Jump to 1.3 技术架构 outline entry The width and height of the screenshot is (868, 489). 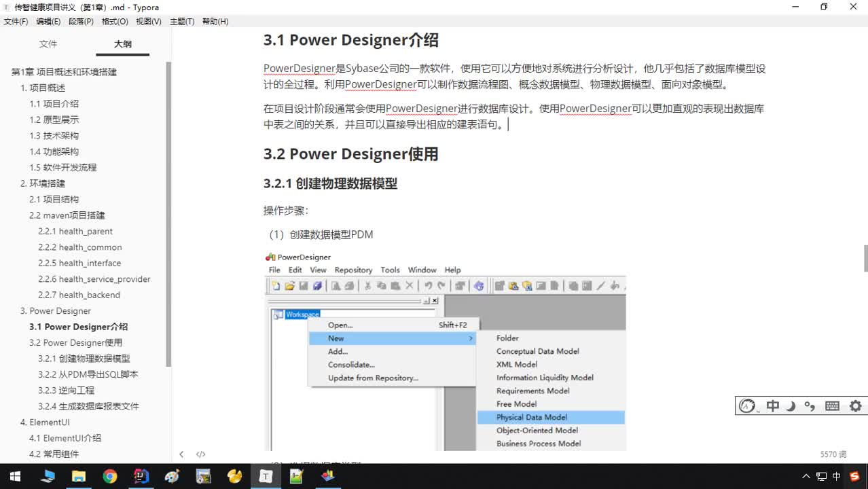[54, 136]
